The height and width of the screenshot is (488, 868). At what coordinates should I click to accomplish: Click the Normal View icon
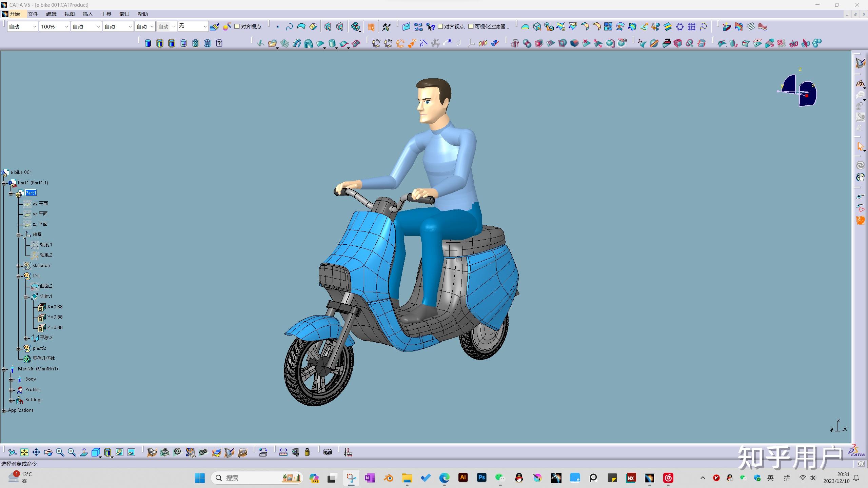pyautogui.click(x=84, y=452)
